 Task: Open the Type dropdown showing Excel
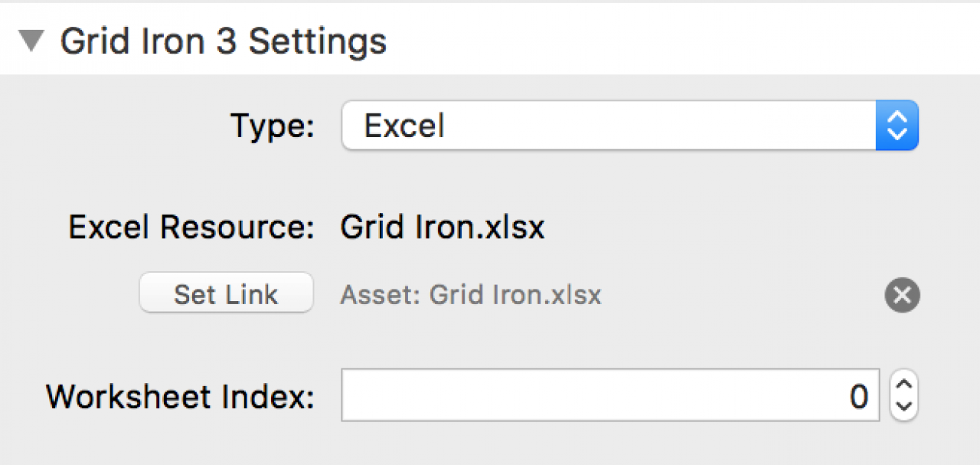pyautogui.click(x=629, y=125)
